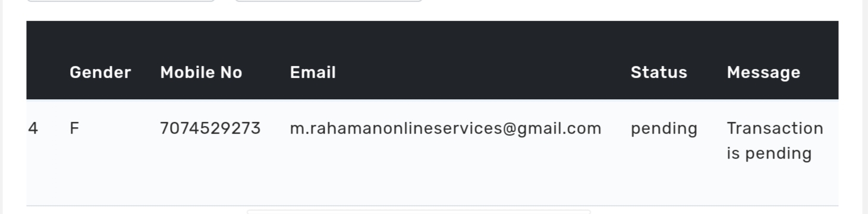Click the second line 'is pending' text
The width and height of the screenshot is (868, 214).
[x=769, y=153]
